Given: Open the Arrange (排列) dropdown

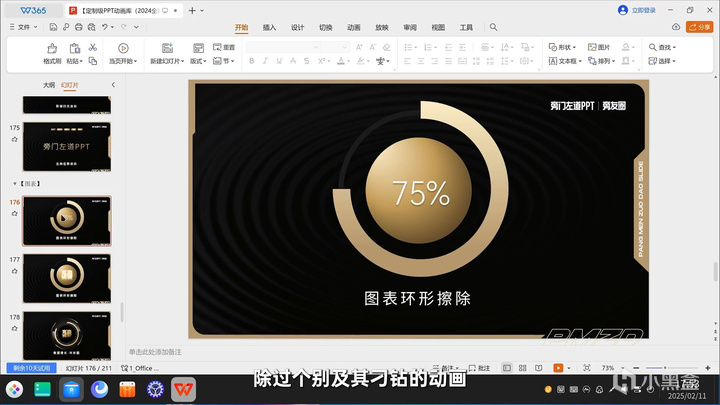Looking at the screenshot, I should [602, 61].
